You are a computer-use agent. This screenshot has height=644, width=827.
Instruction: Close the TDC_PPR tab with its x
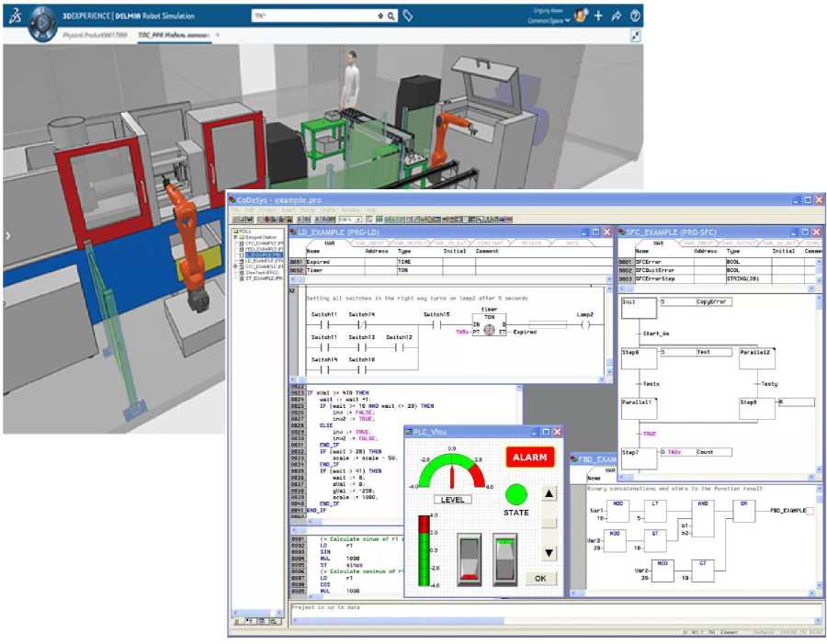217,35
